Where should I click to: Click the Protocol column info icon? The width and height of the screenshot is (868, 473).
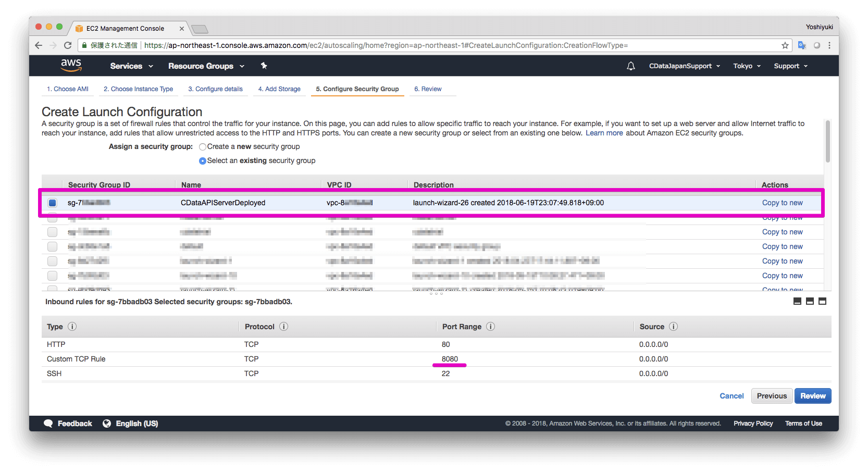[x=283, y=327]
